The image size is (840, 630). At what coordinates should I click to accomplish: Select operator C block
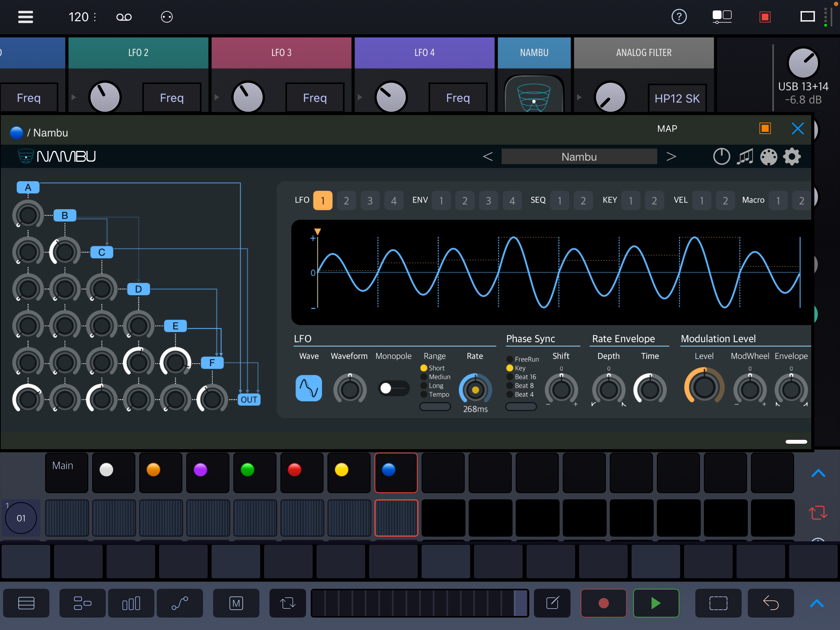pos(102,252)
